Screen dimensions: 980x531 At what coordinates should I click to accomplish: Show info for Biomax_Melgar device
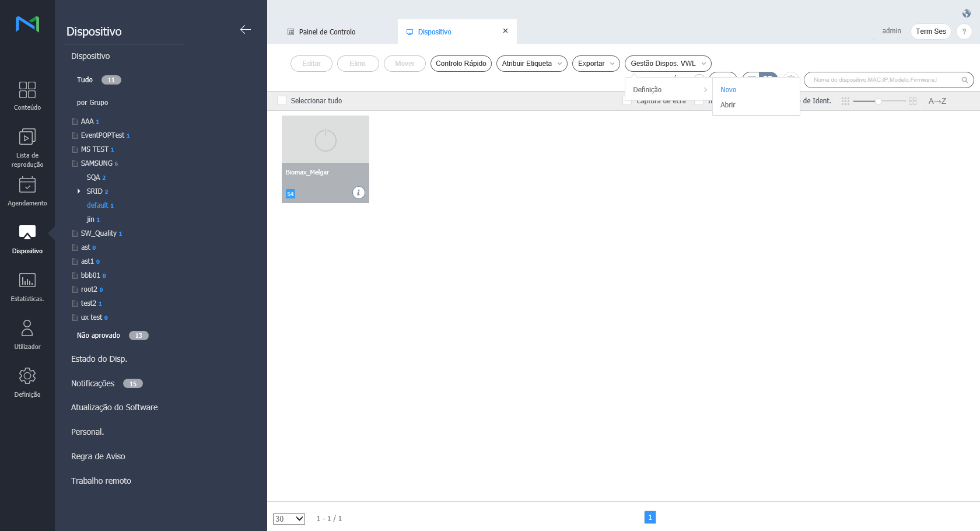point(359,193)
